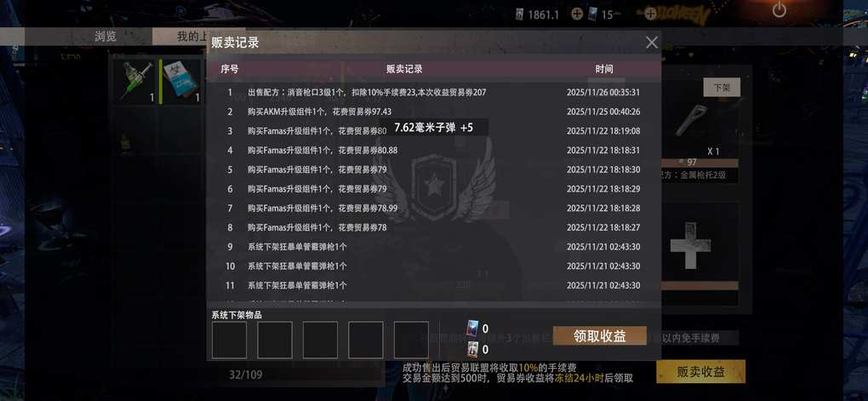
Task: Open 贩卖收益 yellow button
Action: (x=701, y=372)
